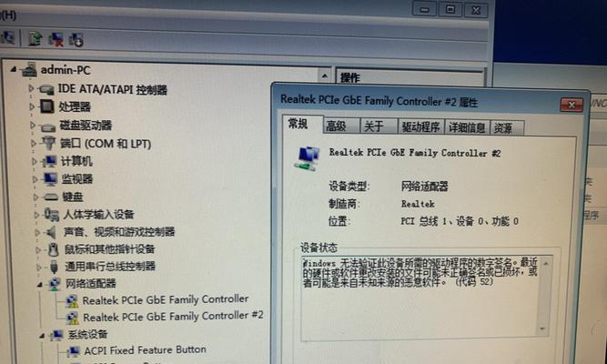Click the ACPI Fixed Feature Button icon
Viewport: 607px width, 364px height.
tap(74, 351)
